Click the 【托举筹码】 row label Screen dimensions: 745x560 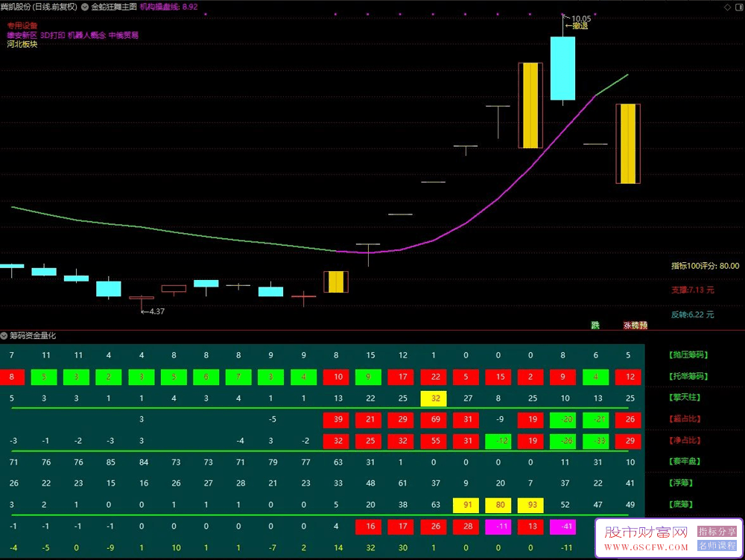688,376
